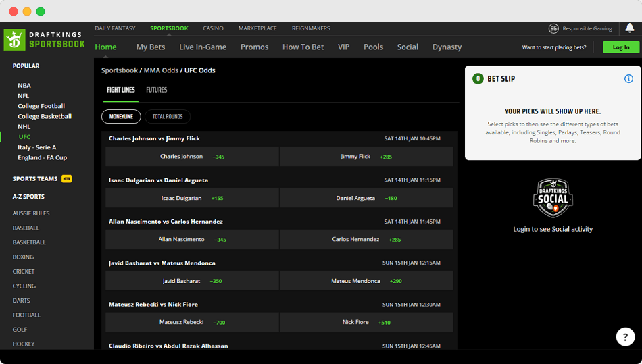Open the Pools navigation item
This screenshot has height=364, width=642.
374,47
